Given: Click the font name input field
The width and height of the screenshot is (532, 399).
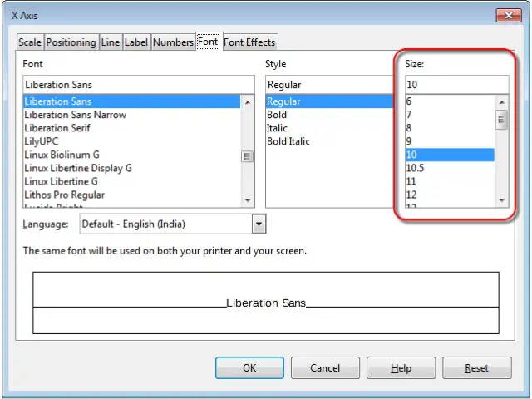Looking at the screenshot, I should click(139, 85).
